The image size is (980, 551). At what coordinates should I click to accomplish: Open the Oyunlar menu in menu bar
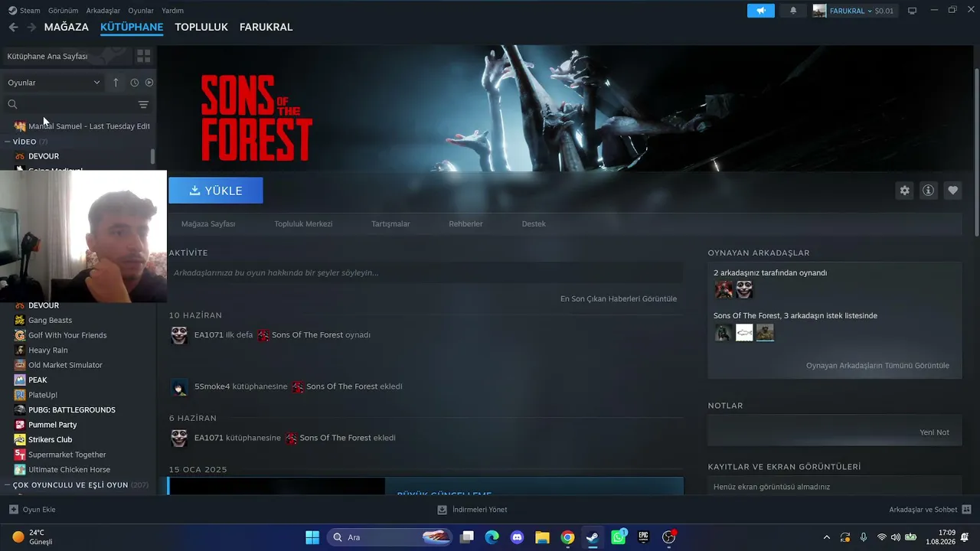[x=141, y=11]
